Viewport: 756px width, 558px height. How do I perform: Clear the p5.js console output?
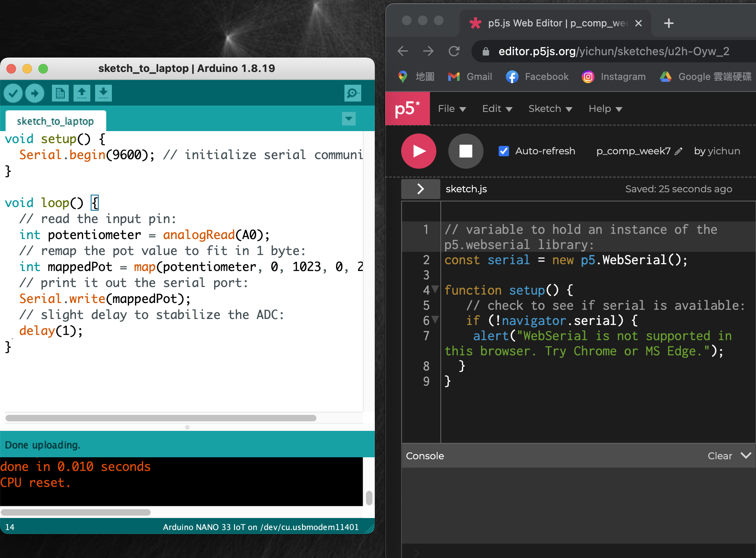point(720,456)
